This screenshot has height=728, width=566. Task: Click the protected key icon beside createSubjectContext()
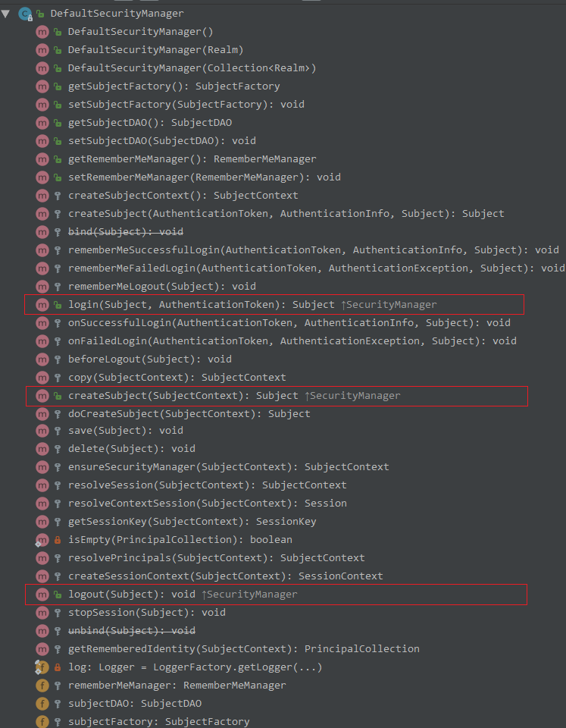point(58,196)
